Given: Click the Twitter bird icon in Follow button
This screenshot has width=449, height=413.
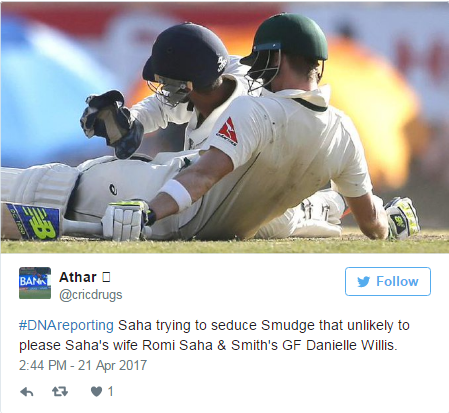Looking at the screenshot, I should [x=363, y=282].
